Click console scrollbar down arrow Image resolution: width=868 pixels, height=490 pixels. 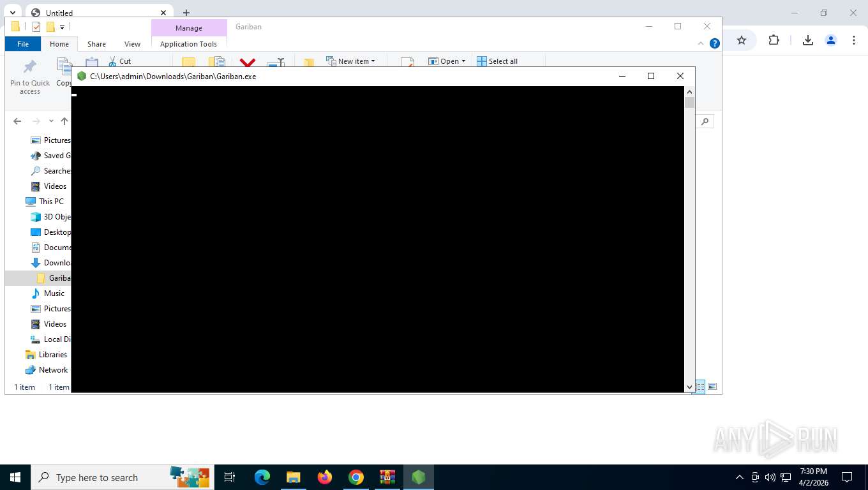click(x=689, y=387)
